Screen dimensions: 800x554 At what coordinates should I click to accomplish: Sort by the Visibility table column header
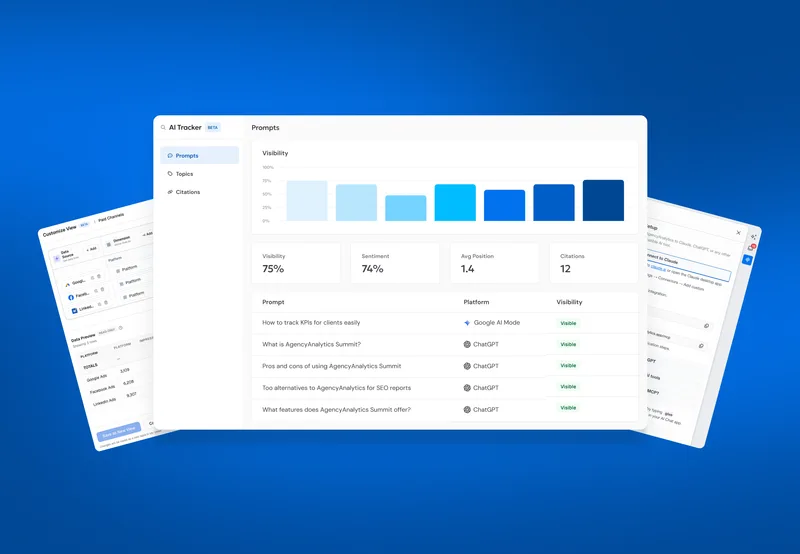coord(569,302)
